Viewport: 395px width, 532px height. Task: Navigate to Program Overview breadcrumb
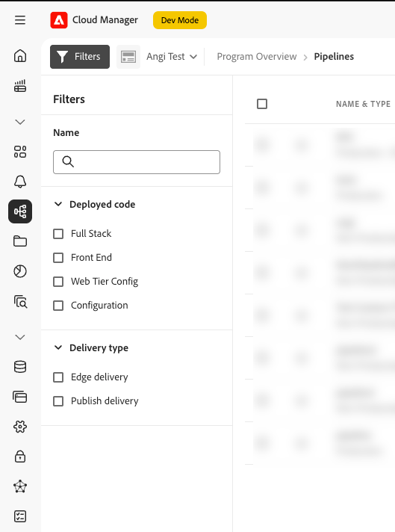coord(257,57)
